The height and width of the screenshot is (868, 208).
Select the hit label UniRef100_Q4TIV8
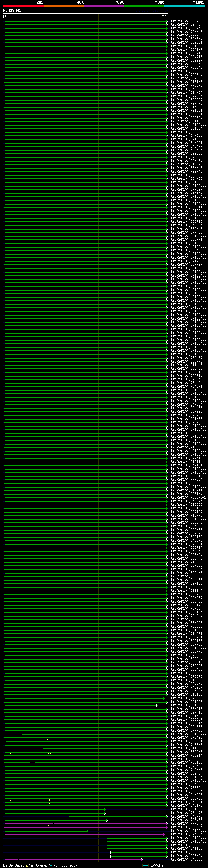tap(187, 849)
